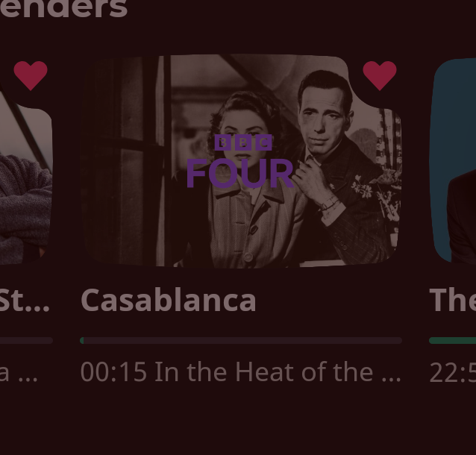Click the left card title ending in St...
Image resolution: width=476 pixels, height=455 pixels.
click(25, 300)
